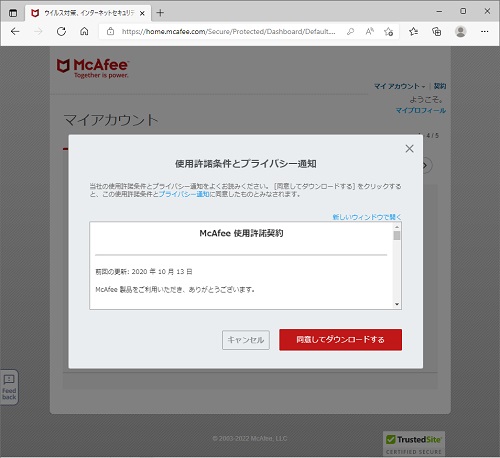
Task: Open a new browser tab
Action: click(160, 13)
